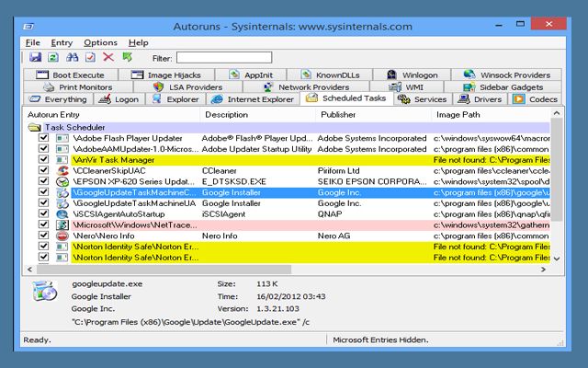The height and width of the screenshot is (368, 588).
Task: Sort by the Image Path column header
Action: click(491, 114)
